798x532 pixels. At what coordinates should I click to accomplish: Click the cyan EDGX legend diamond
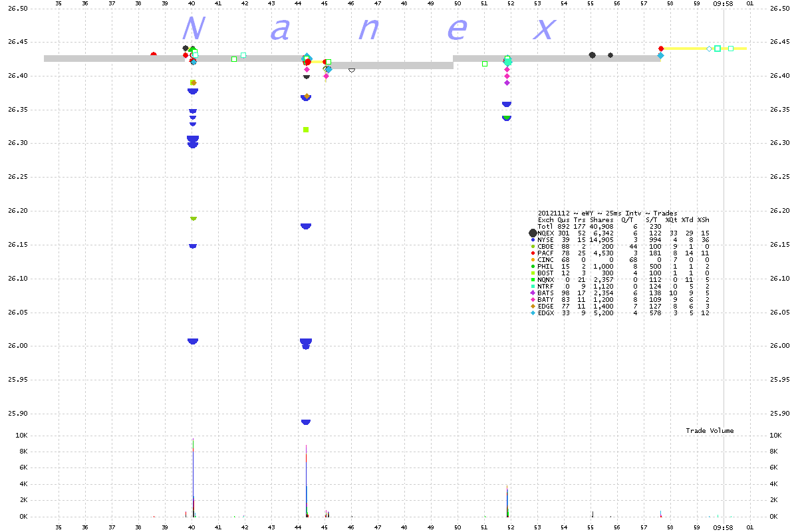pyautogui.click(x=533, y=313)
